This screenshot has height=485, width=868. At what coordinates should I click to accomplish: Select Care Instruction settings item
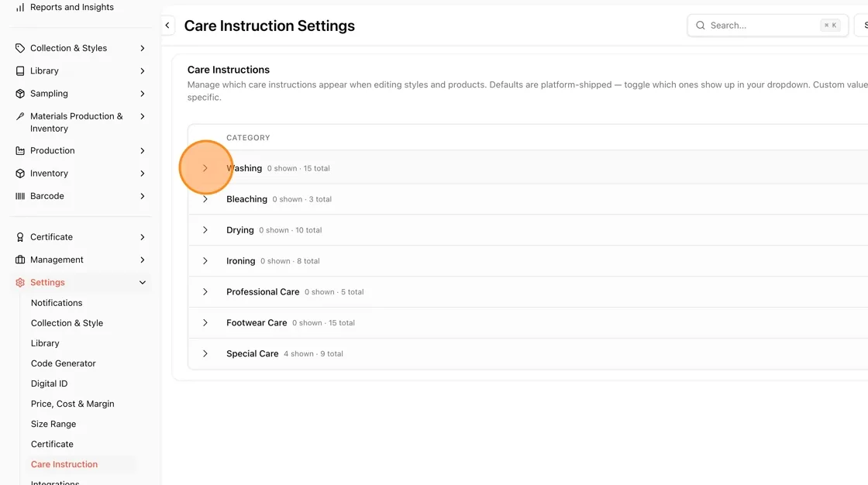(64, 465)
